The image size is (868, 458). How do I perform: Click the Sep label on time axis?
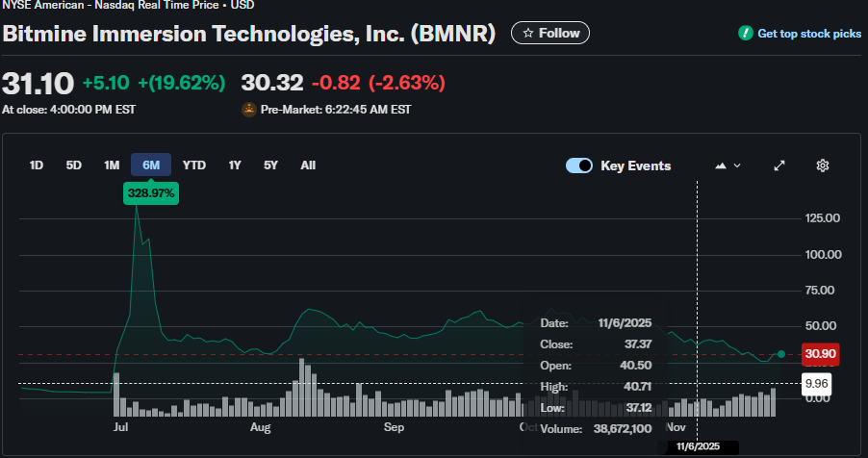(x=394, y=427)
